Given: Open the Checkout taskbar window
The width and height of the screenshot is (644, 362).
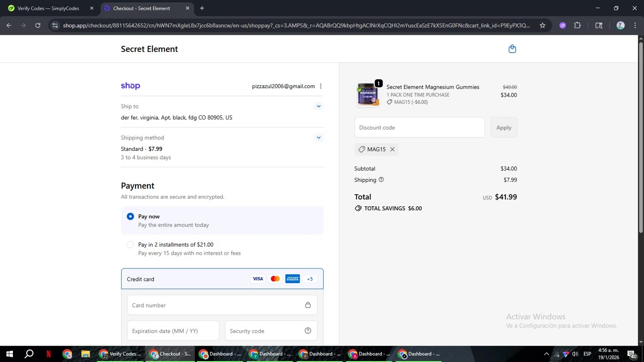Looking at the screenshot, I should coord(170,354).
